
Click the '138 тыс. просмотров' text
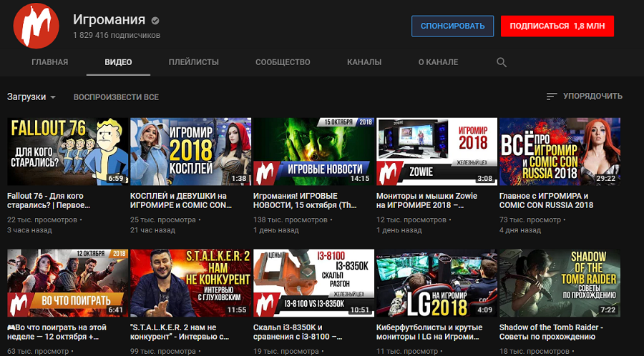pyautogui.click(x=291, y=220)
